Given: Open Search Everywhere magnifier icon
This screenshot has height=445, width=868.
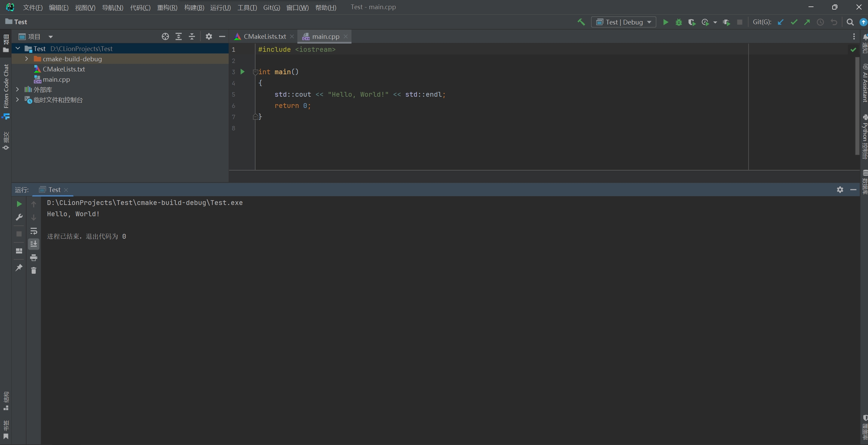Looking at the screenshot, I should click(850, 22).
